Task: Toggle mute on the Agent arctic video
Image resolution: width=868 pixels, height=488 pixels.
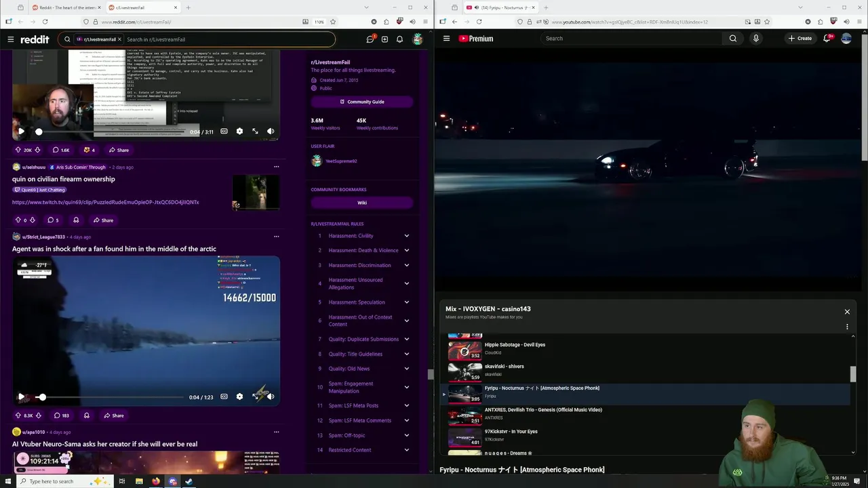Action: pyautogui.click(x=271, y=397)
